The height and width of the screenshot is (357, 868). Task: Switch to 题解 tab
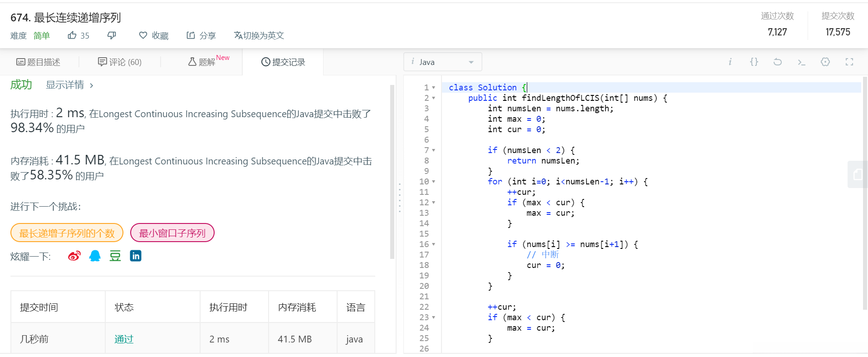[202, 62]
